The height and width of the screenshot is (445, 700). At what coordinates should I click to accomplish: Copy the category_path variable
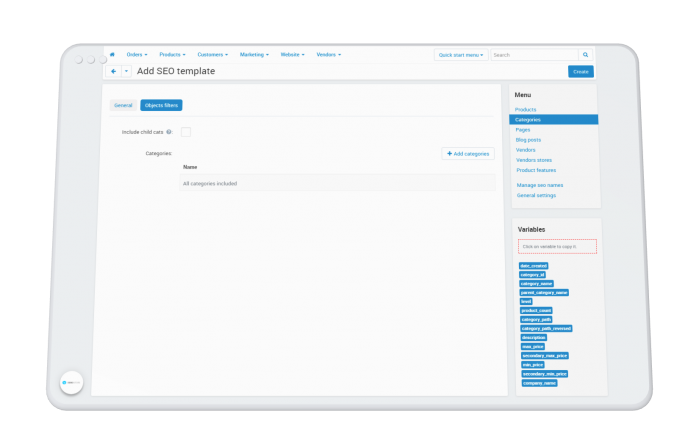(537, 320)
